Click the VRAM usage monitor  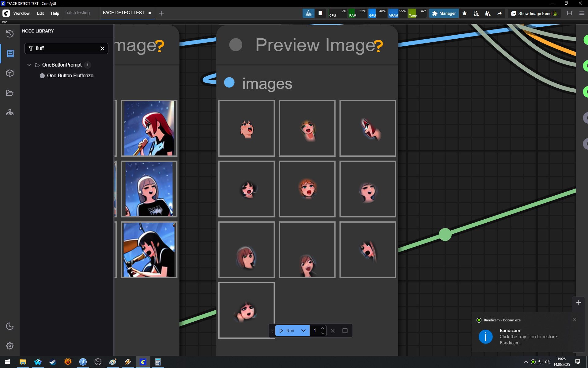click(398, 13)
